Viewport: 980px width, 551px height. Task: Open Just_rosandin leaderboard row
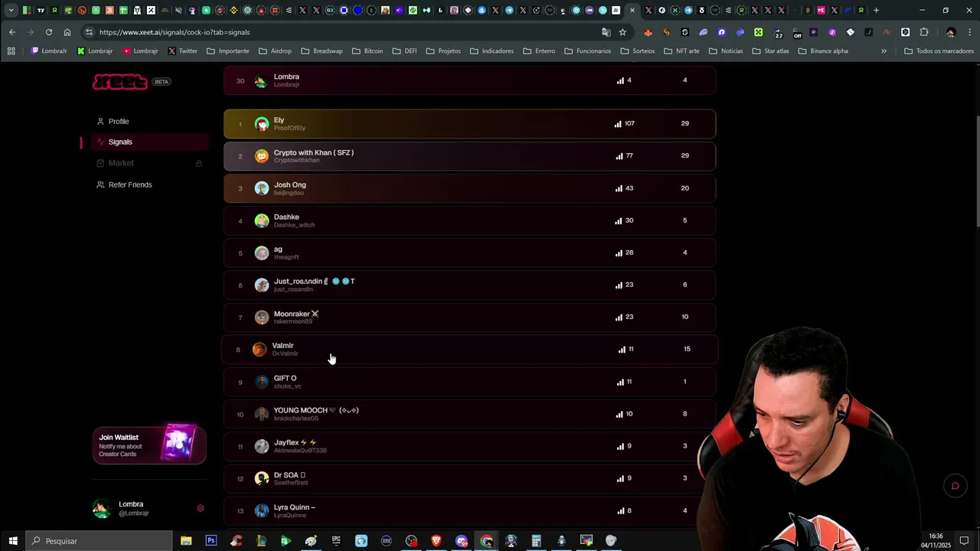[x=469, y=285]
